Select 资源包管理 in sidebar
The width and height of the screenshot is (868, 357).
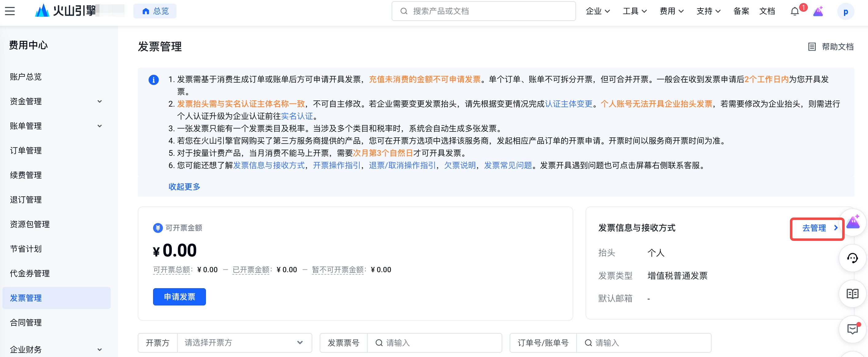pyautogui.click(x=57, y=224)
